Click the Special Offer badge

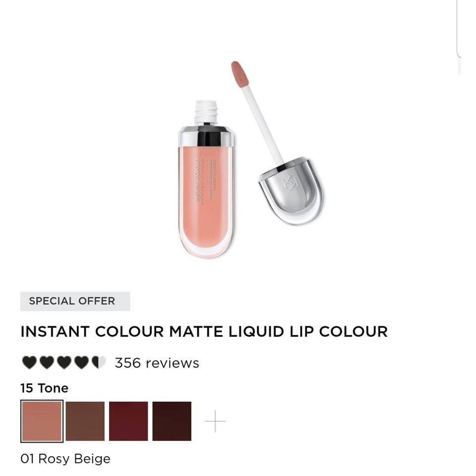[x=75, y=301]
